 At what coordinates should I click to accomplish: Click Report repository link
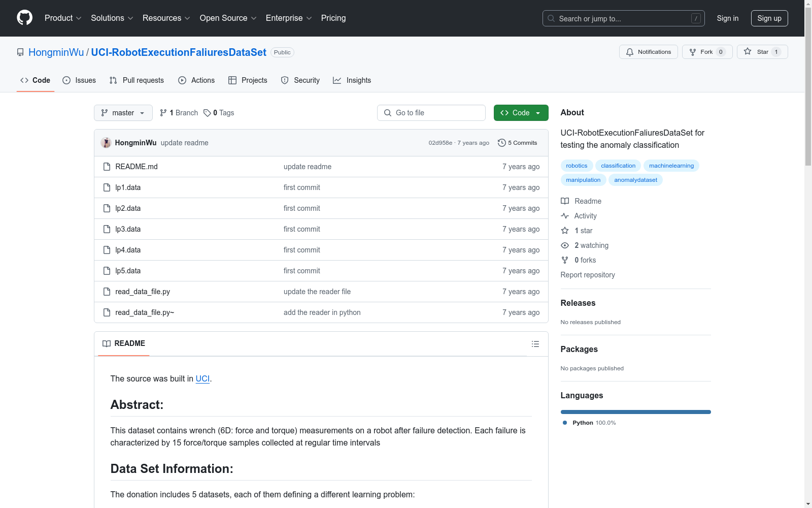click(588, 275)
